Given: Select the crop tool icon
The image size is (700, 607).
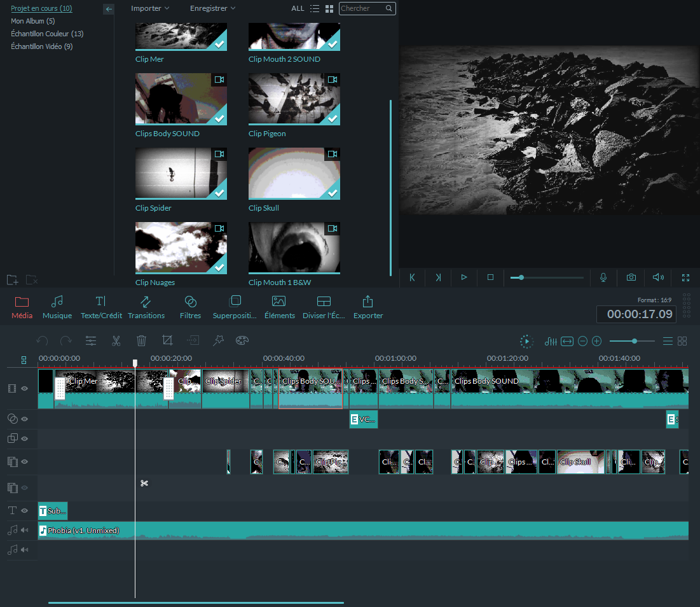Looking at the screenshot, I should coord(167,341).
